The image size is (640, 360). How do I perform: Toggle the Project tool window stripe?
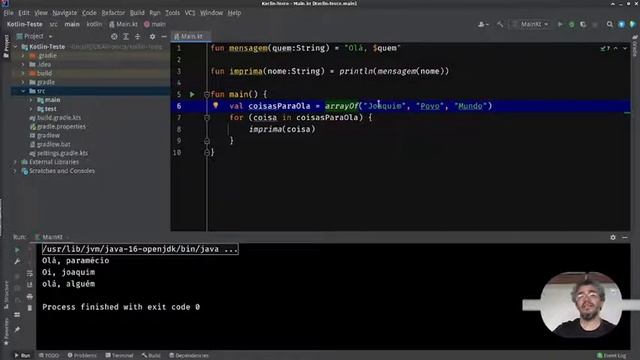(6, 46)
